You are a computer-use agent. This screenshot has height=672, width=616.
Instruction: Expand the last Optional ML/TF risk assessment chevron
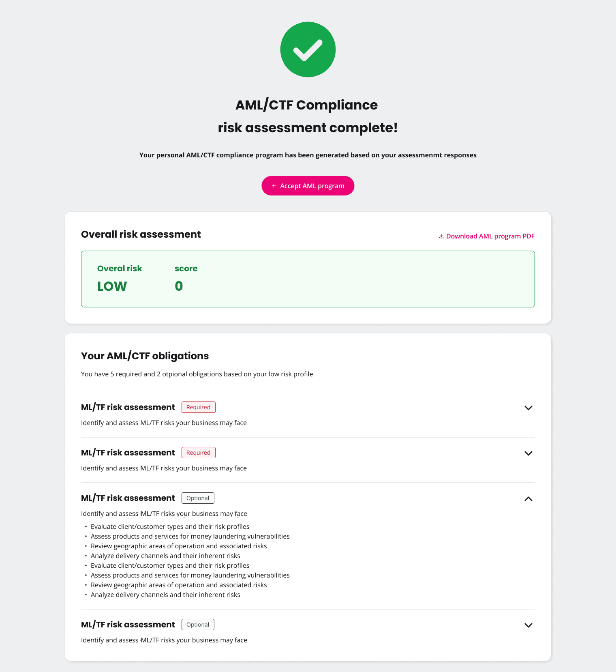[x=528, y=625]
